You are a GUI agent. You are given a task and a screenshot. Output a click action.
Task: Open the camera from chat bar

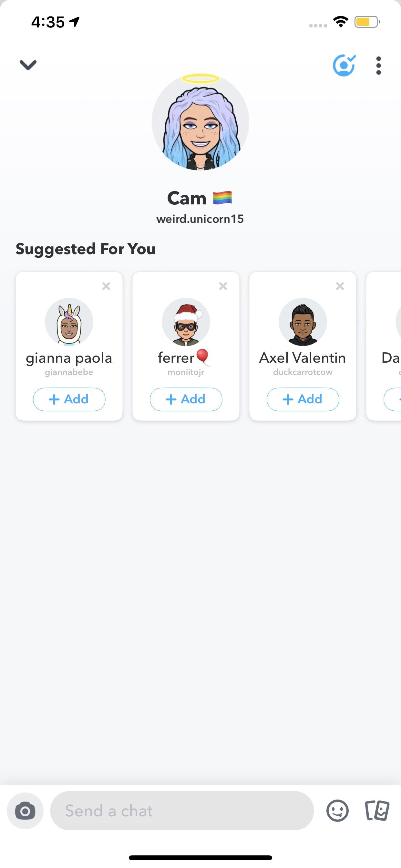pos(25,811)
